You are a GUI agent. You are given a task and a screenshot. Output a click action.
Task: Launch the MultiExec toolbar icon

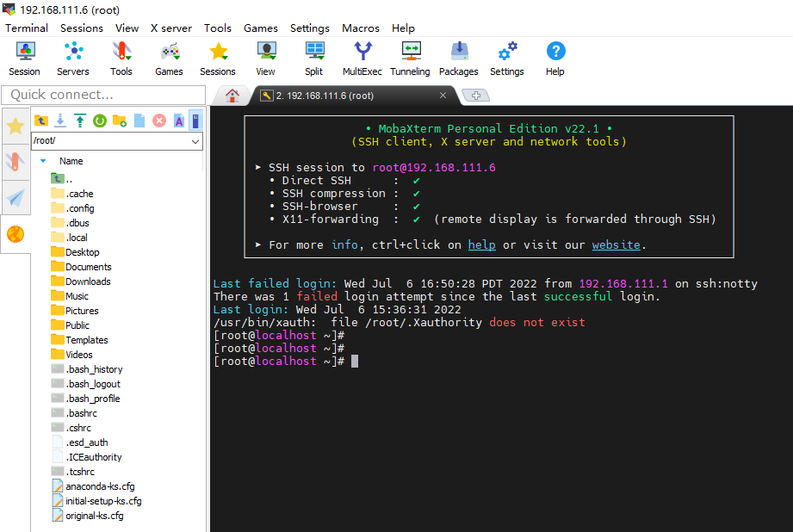(x=362, y=59)
